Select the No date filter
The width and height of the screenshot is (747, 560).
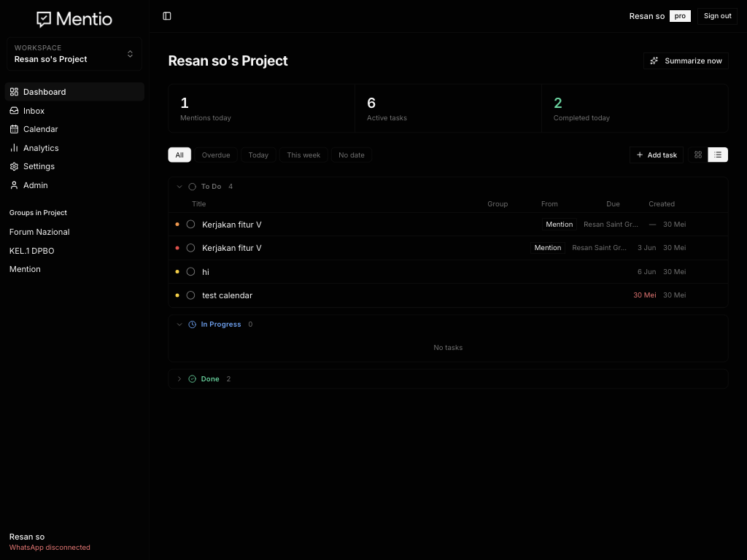352,155
